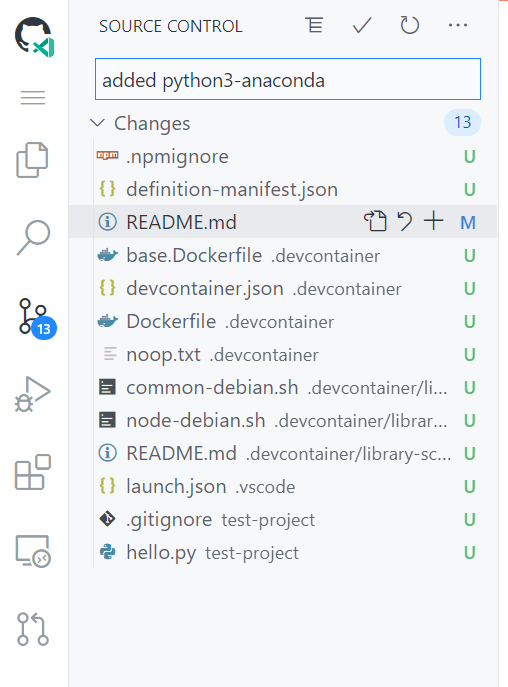Collapse the Changes section chevron

97,123
